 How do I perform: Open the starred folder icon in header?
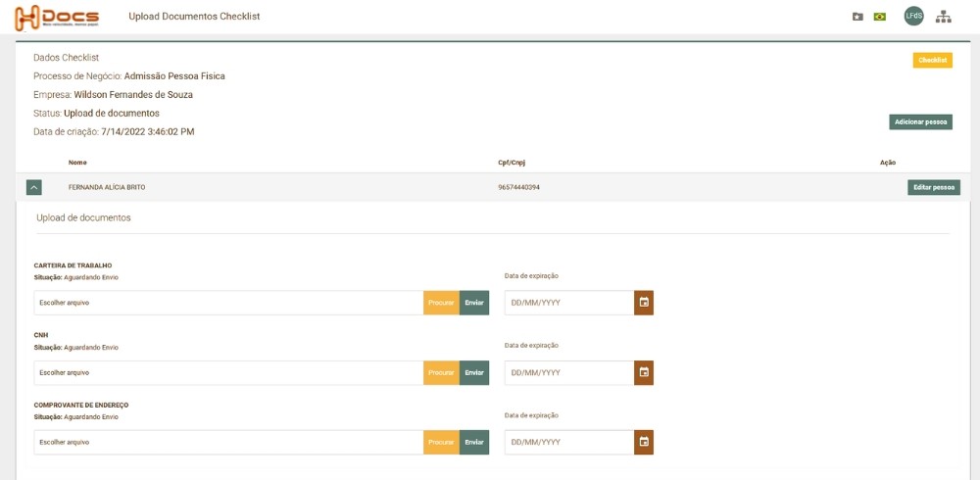[x=857, y=17]
